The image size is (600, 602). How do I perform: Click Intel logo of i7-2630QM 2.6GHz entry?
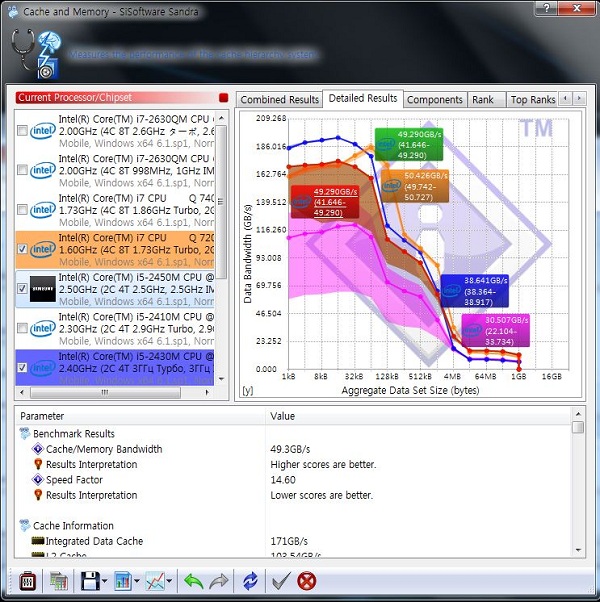click(x=43, y=131)
